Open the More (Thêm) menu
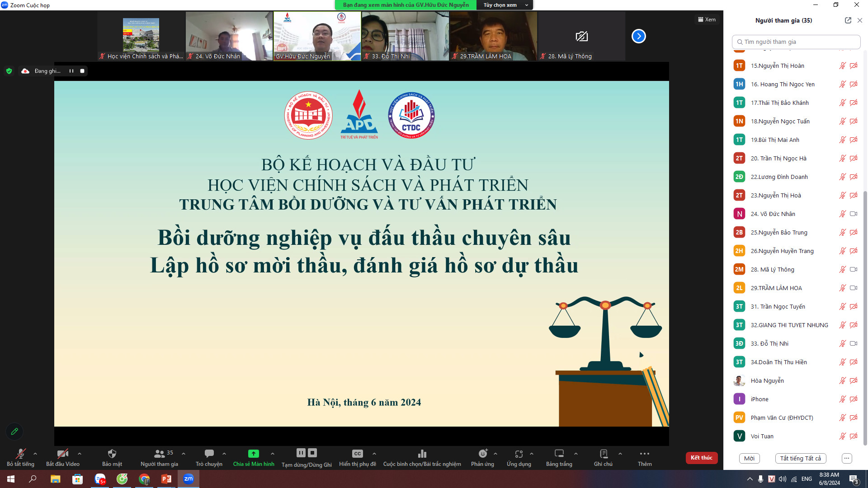This screenshot has width=868, height=488. pos(644,454)
